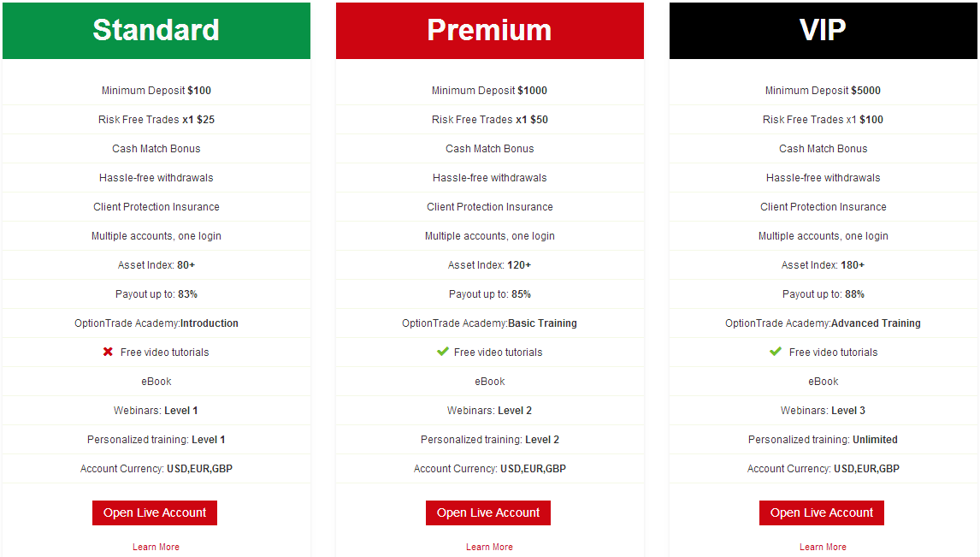Select Cash Match Bonus in the VIP column
Image resolution: width=980 pixels, height=557 pixels.
[x=823, y=148]
